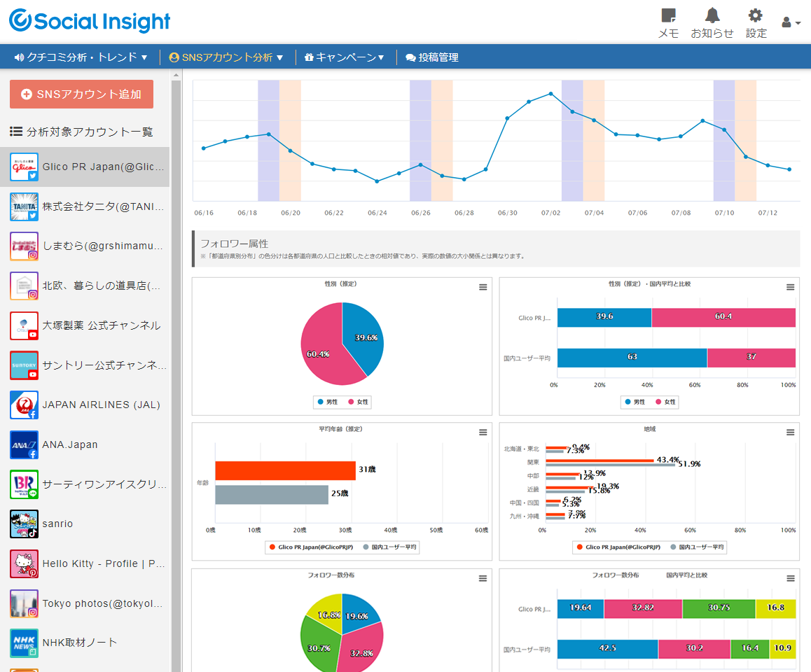Image resolution: width=811 pixels, height=672 pixels.
Task: Open the 地域 chart hamburger menu
Action: (x=790, y=433)
